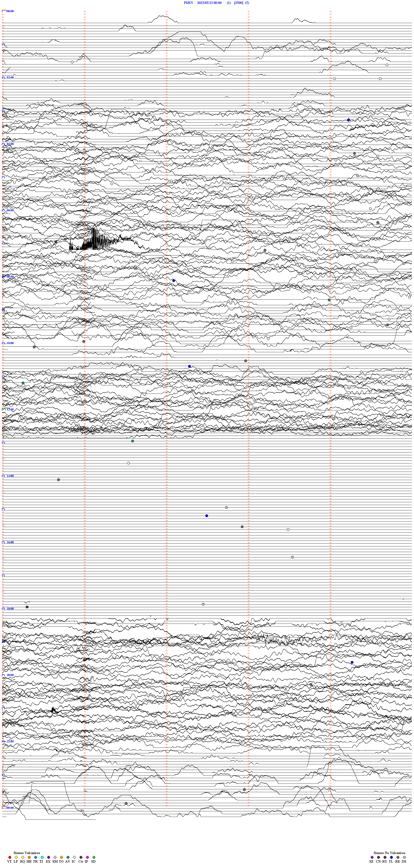Screen dimensions: 414x868
Task: Click the CN non-volcanic legend dot
Action: [x=379, y=857]
